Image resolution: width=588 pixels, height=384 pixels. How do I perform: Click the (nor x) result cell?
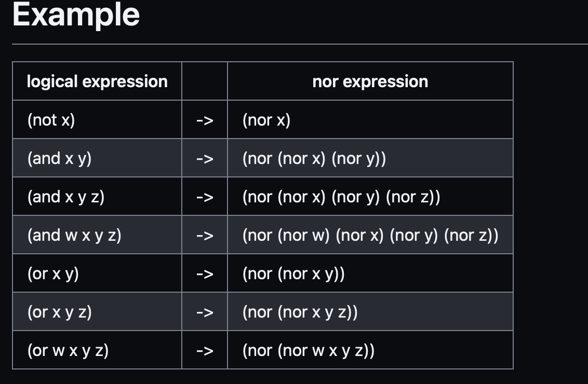[x=370, y=120]
